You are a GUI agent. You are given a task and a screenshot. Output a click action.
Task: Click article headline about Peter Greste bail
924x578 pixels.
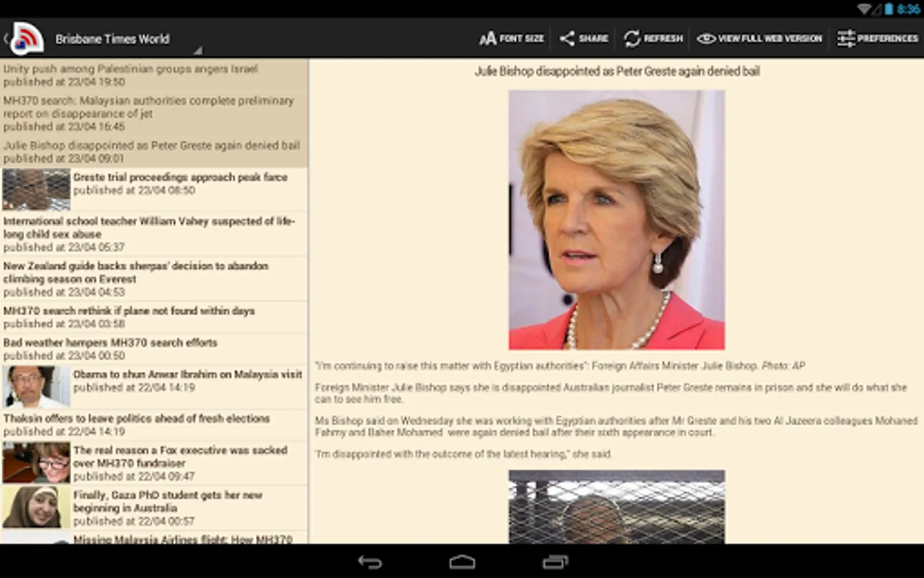click(617, 71)
